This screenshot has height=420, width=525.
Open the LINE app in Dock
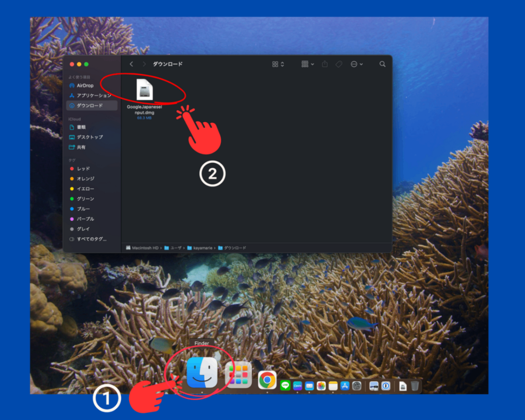pyautogui.click(x=285, y=385)
